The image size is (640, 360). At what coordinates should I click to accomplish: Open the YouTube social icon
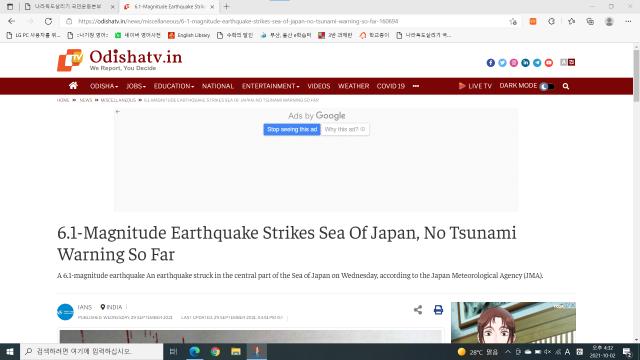pyautogui.click(x=549, y=62)
